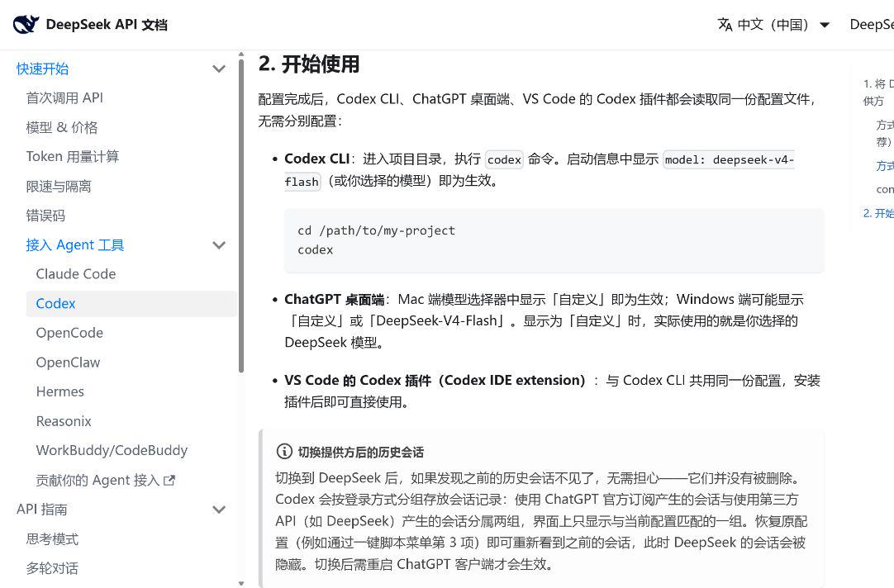
Task: Click the info icon in the admonition
Action: [x=284, y=452]
